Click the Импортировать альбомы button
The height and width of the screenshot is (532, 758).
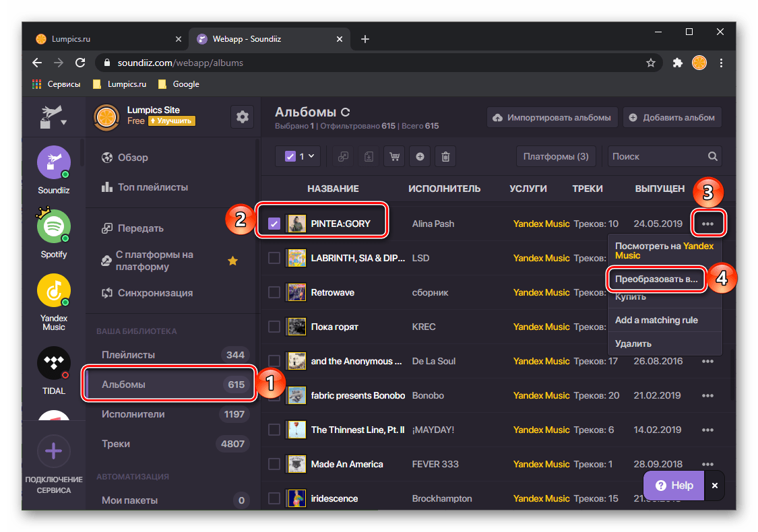point(552,117)
